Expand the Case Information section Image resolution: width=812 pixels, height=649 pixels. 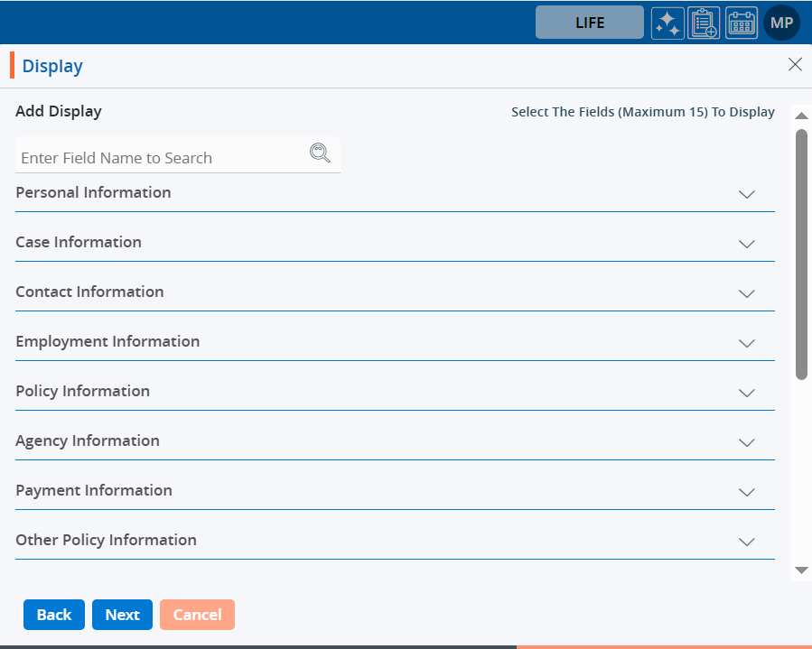click(746, 244)
